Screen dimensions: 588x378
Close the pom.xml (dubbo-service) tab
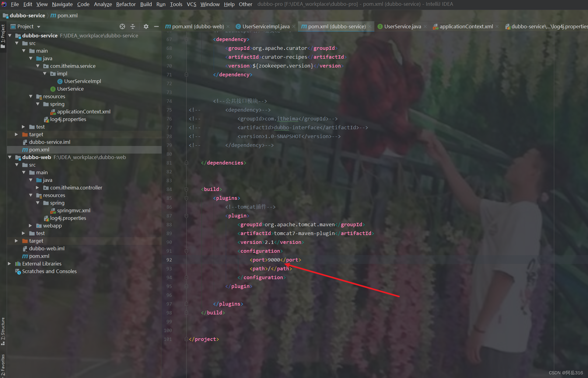[x=370, y=26]
